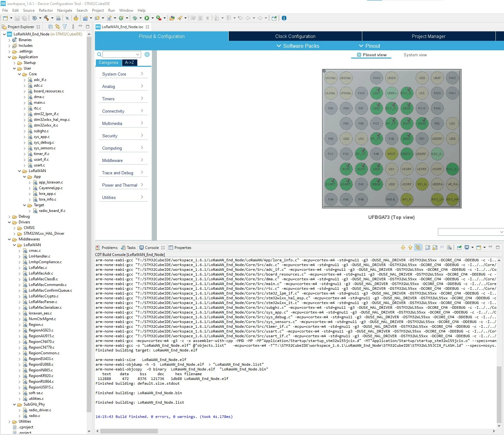This screenshot has height=435, width=504.
Task: Toggle Link with Editor in Project Explorer
Action: [58, 27]
